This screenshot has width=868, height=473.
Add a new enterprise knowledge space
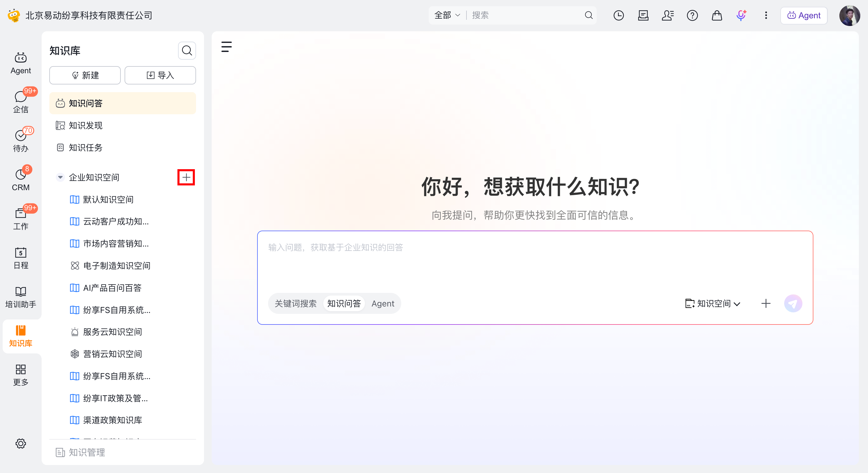(186, 177)
